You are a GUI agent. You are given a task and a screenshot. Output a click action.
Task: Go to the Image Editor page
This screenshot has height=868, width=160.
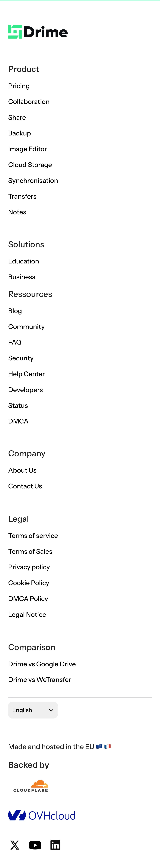[x=28, y=149]
